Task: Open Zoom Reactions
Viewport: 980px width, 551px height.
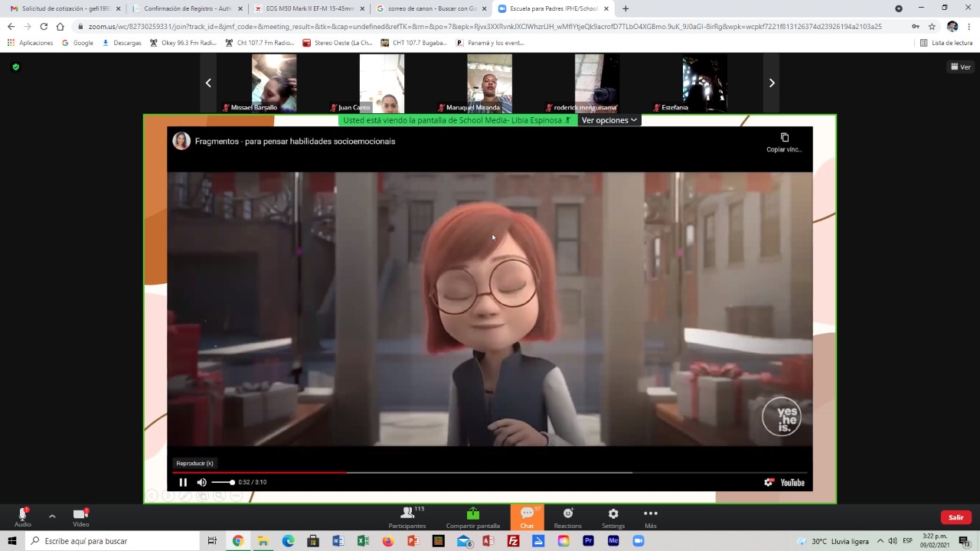Action: pyautogui.click(x=567, y=517)
